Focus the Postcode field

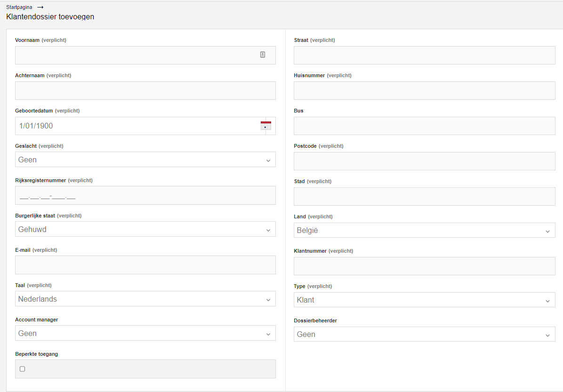(424, 161)
